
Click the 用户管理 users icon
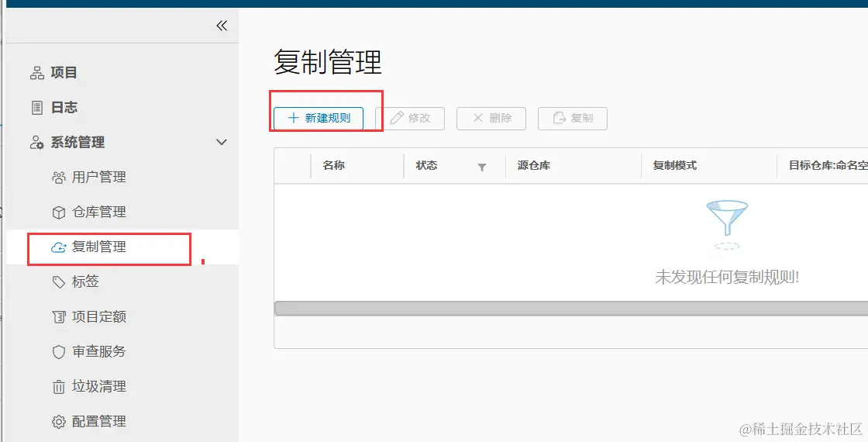pos(59,178)
